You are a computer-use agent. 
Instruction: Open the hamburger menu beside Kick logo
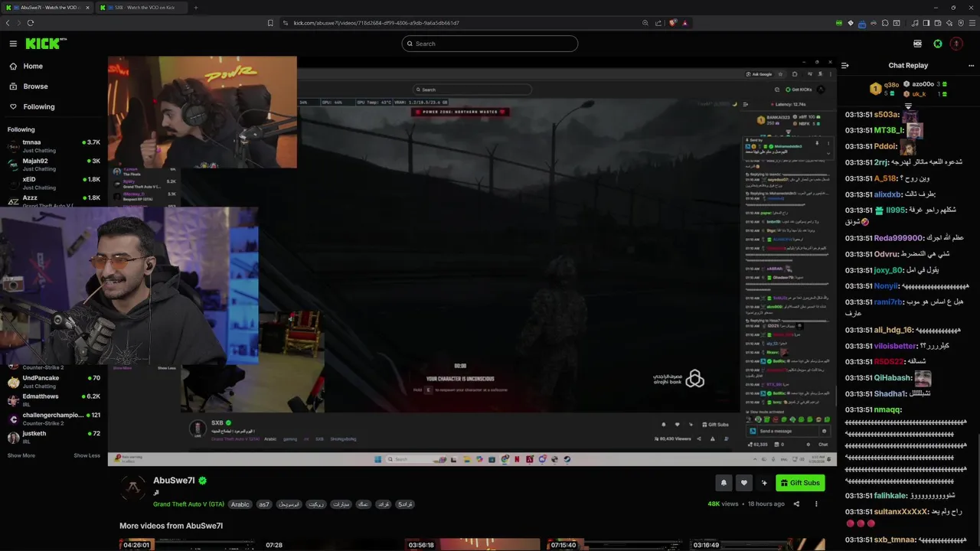tap(13, 44)
